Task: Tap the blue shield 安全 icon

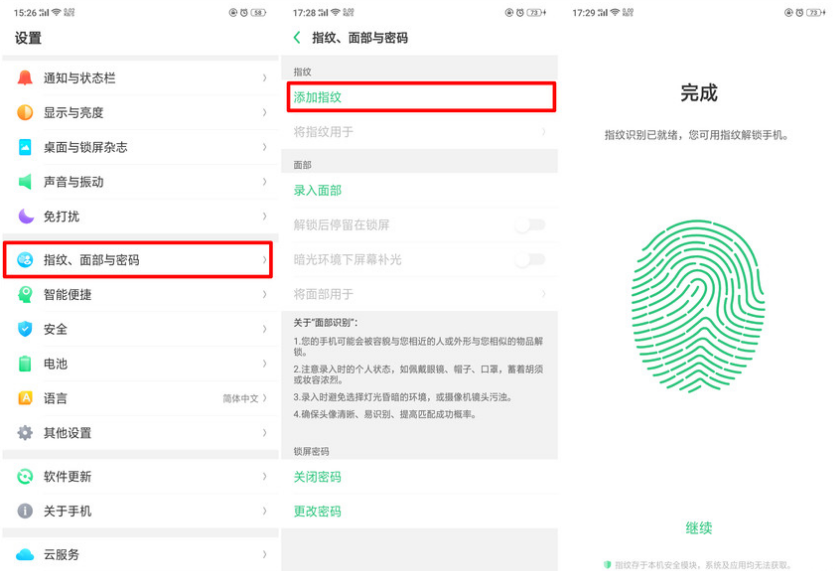Action: 25,329
